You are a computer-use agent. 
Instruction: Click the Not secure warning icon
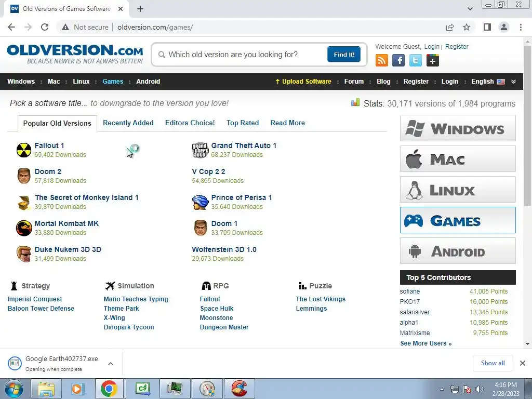(65, 27)
